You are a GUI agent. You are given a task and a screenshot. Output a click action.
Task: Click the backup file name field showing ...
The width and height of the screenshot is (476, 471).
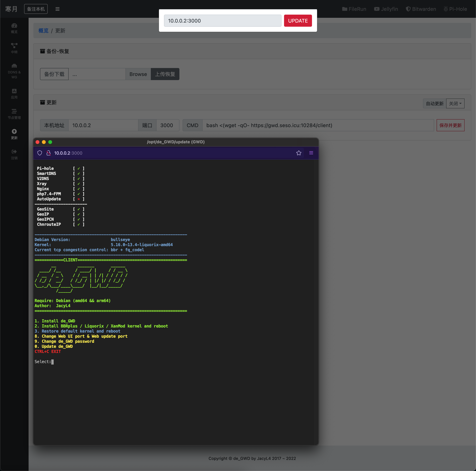(97, 74)
